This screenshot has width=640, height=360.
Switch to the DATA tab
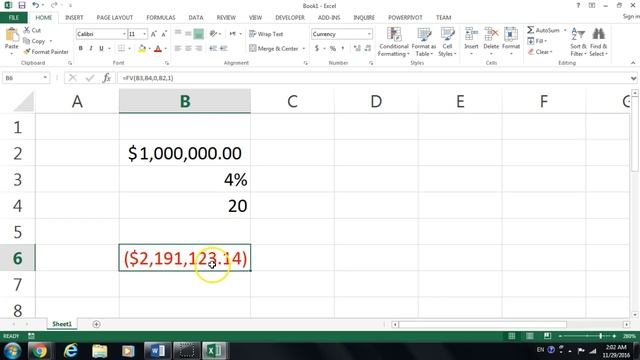[x=196, y=18]
